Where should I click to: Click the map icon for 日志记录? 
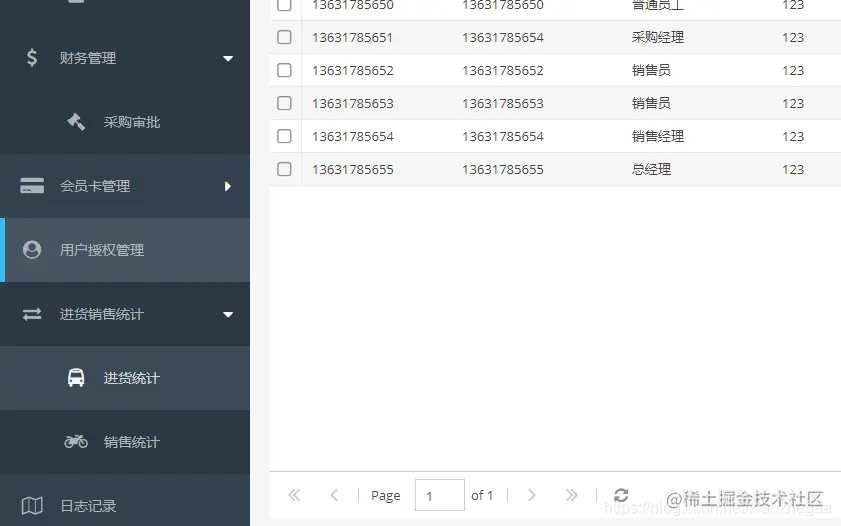click(32, 506)
